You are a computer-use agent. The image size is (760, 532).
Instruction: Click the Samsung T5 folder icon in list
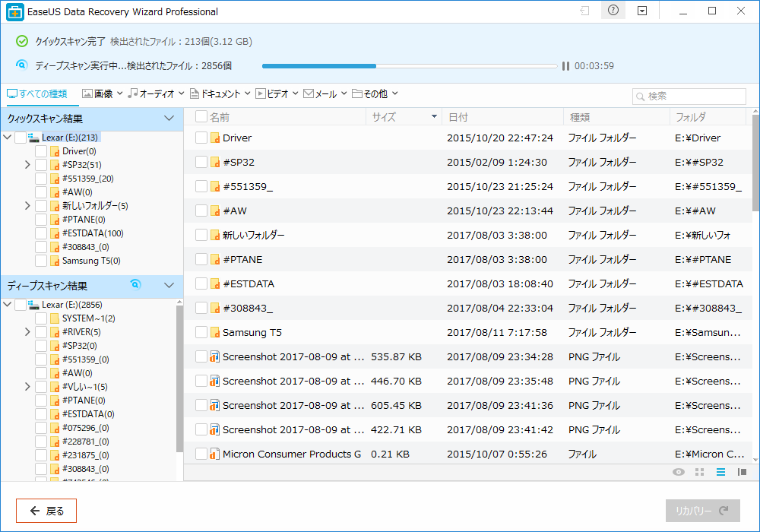215,332
